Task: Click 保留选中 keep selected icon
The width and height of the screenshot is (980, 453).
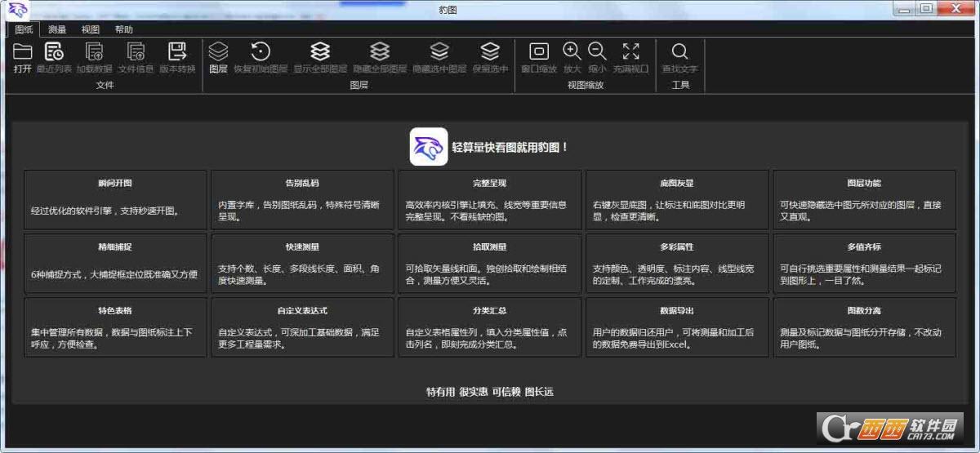Action: 490,51
